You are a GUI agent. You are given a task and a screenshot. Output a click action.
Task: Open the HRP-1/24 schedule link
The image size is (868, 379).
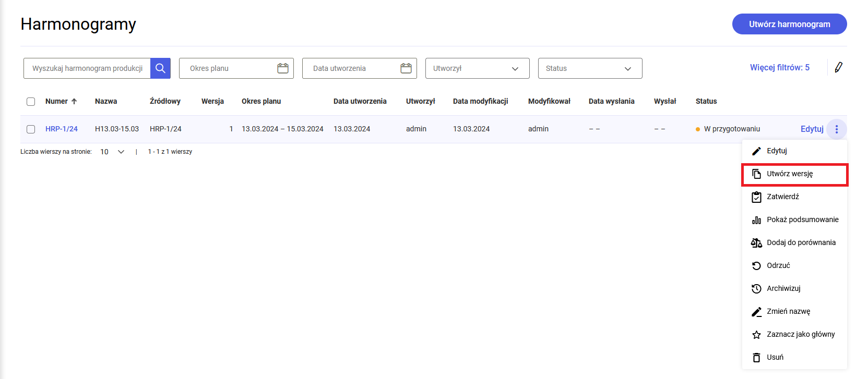[x=62, y=129]
